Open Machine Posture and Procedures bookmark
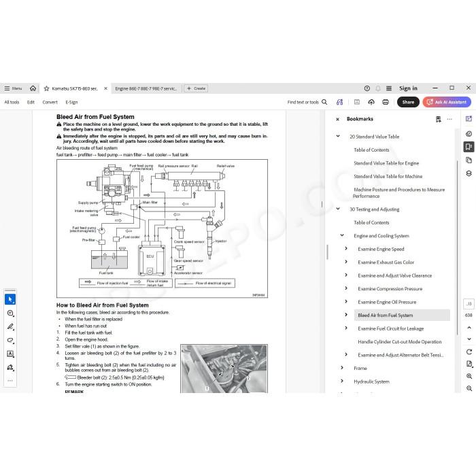The image size is (476, 476). 398,192
